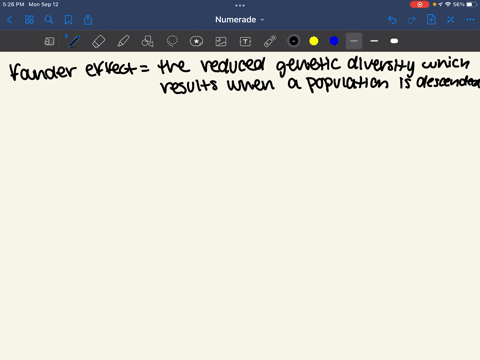Open the Numerade title dropdown
The image size is (480, 360).
pos(239,20)
